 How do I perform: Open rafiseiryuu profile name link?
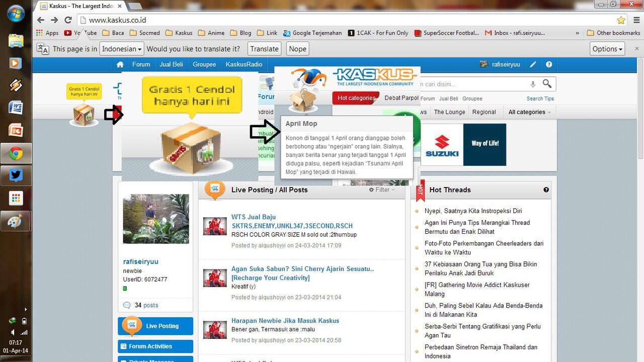coord(141,261)
